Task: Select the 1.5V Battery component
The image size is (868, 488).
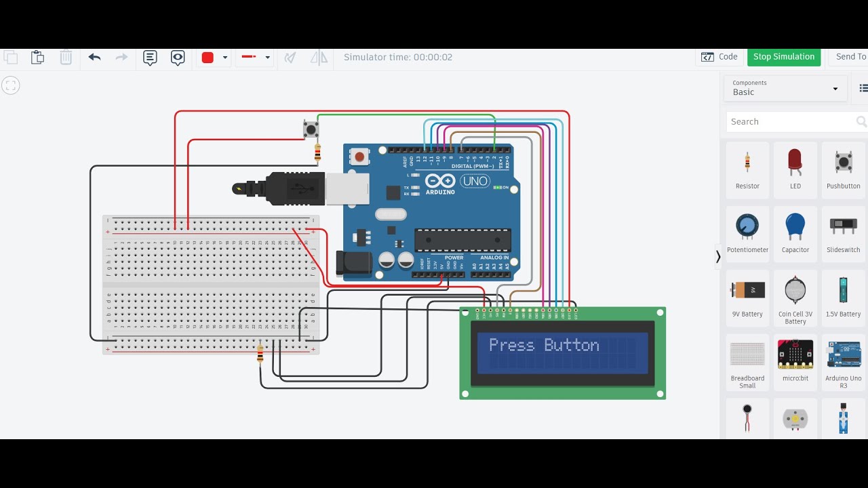Action: pyautogui.click(x=843, y=298)
